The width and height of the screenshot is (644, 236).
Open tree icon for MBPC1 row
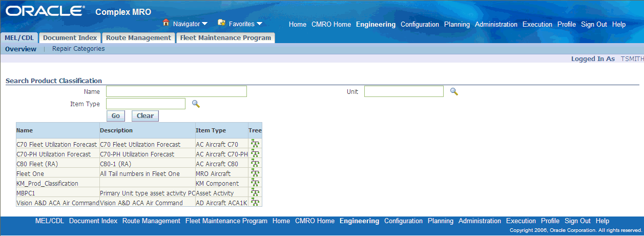255,193
